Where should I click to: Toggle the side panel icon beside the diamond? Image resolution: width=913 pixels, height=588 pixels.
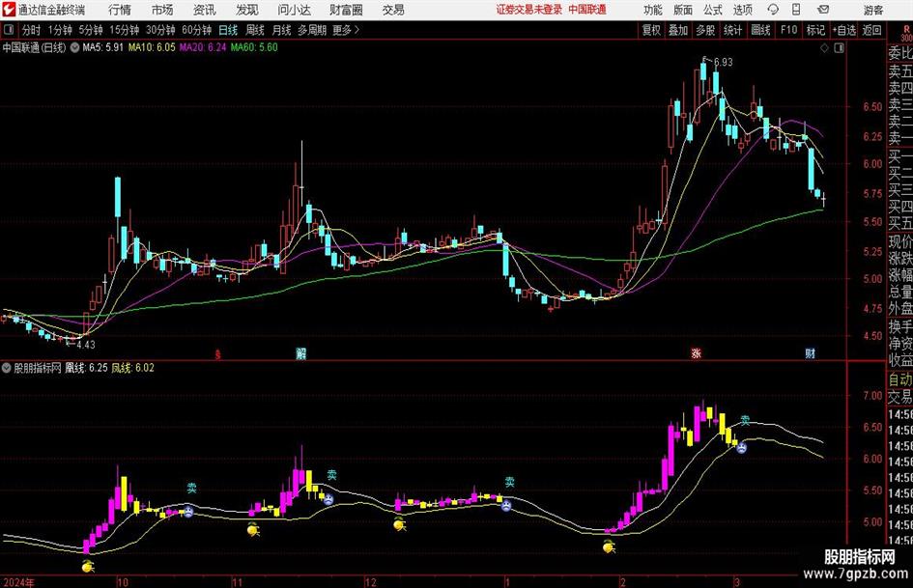(839, 48)
